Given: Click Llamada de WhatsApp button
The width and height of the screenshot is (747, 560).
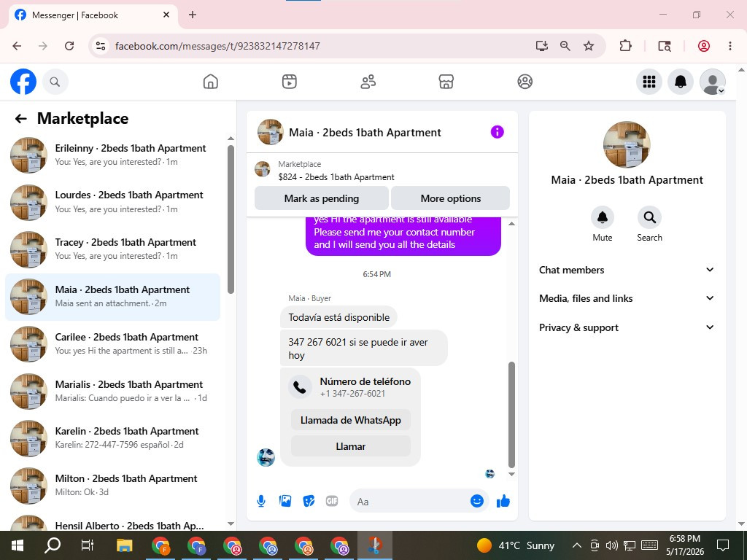Looking at the screenshot, I should pos(351,420).
